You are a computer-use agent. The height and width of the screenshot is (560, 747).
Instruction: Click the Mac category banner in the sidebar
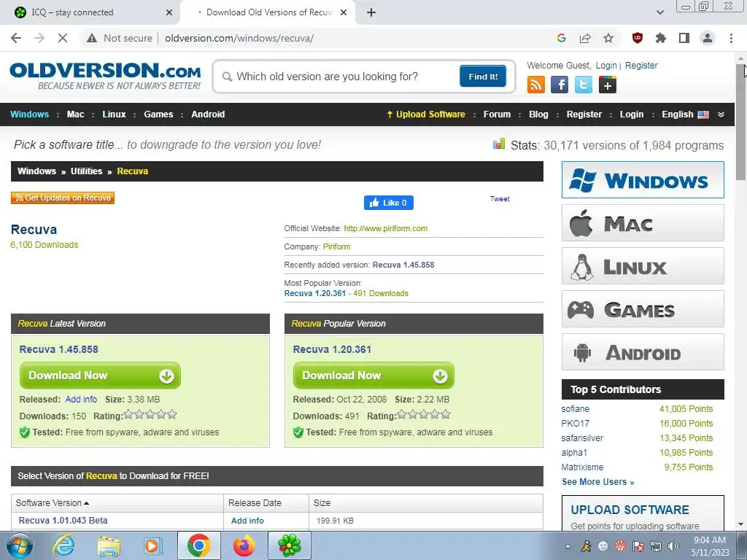pos(643,223)
